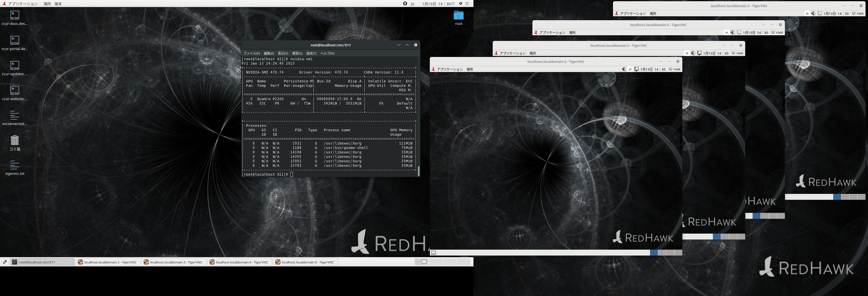The image size is (868, 296).
Task: Select the vncserverstat text file icon
Action: [15, 117]
